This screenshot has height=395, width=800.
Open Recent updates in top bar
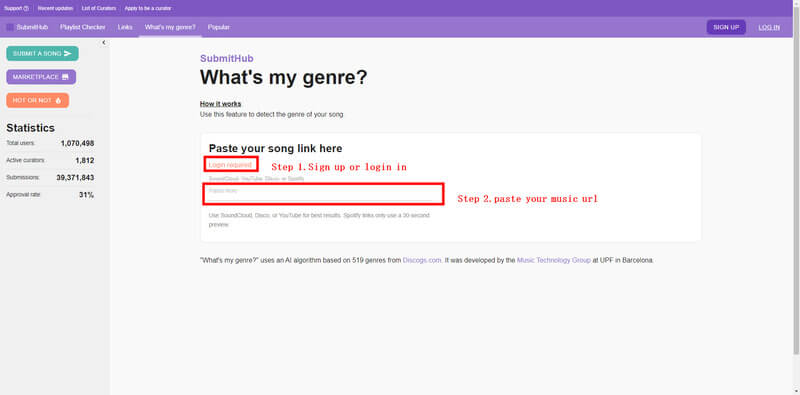(56, 9)
